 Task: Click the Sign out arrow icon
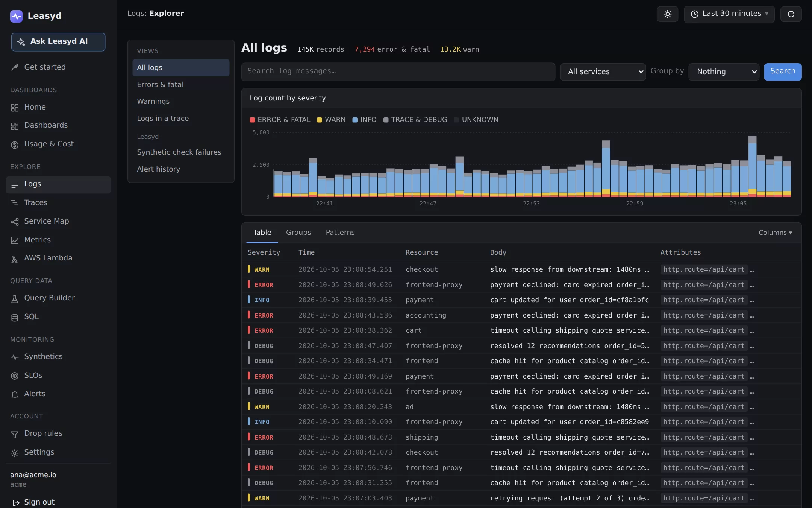tap(16, 503)
